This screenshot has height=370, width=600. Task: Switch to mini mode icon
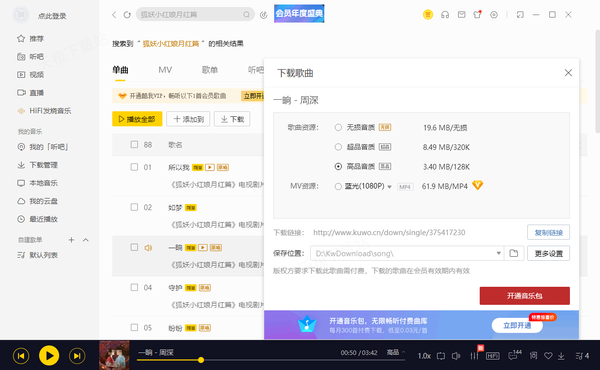pyautogui.click(x=520, y=15)
